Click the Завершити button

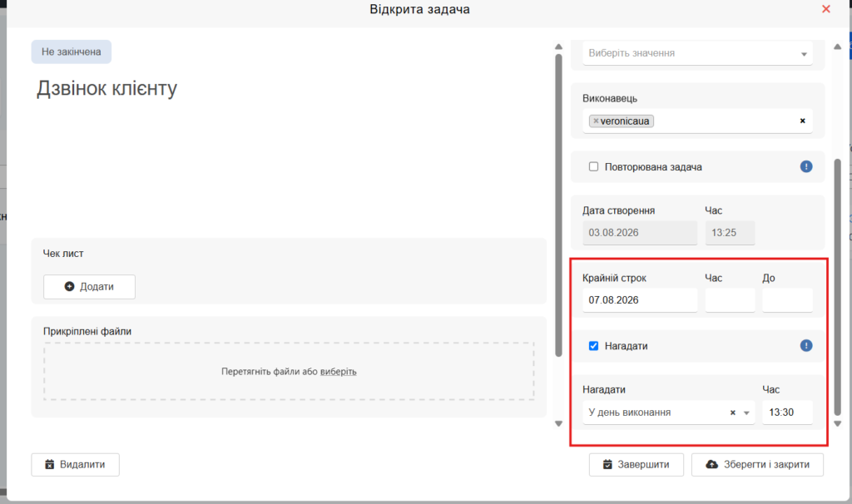[637, 465]
